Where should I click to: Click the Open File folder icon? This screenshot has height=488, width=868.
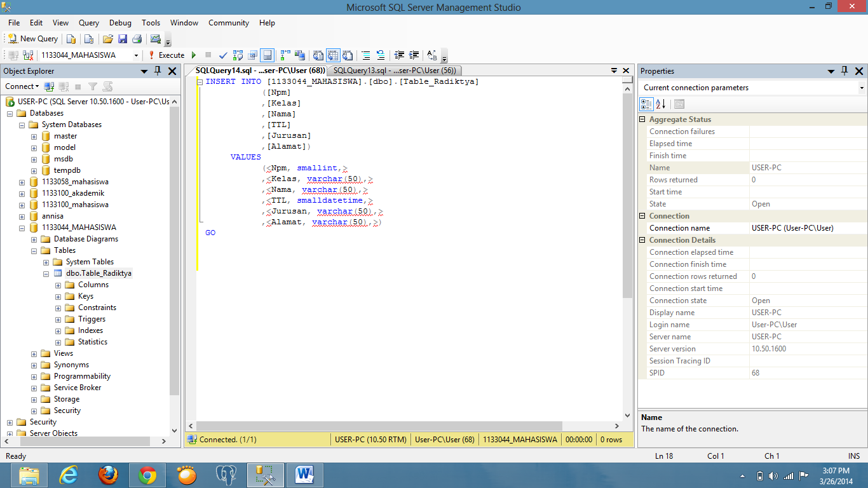(108, 39)
